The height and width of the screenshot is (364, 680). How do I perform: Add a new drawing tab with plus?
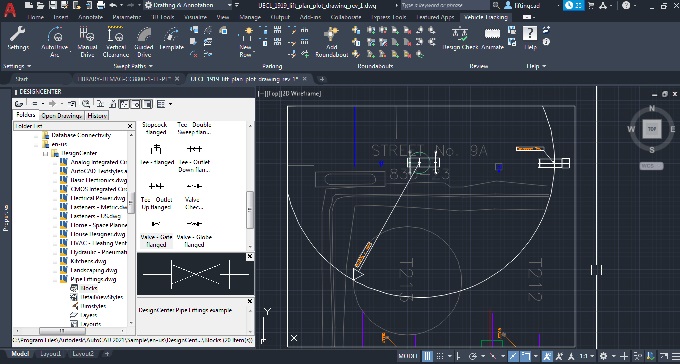[322, 79]
